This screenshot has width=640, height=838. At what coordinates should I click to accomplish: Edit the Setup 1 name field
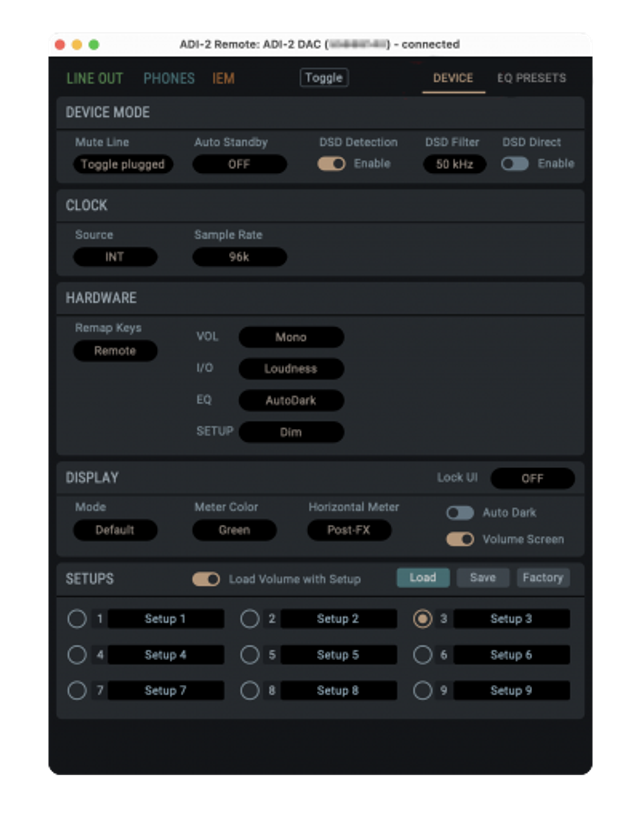tap(166, 619)
